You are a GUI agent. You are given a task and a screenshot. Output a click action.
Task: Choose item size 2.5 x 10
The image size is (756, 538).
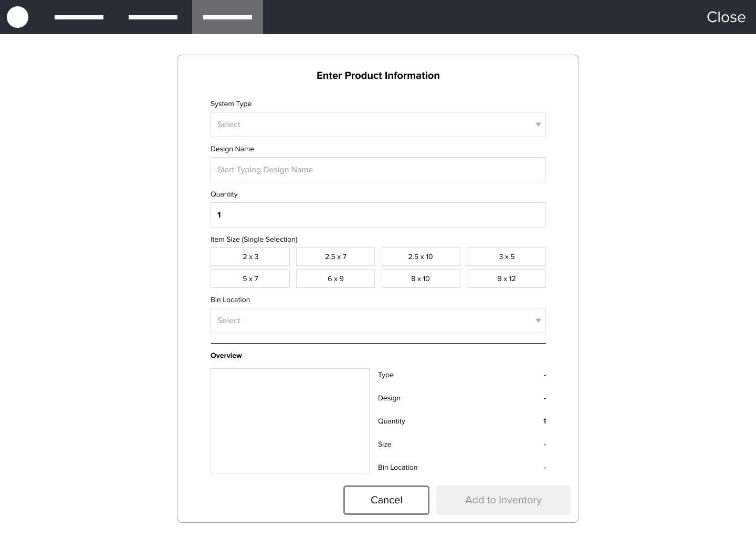pos(421,256)
